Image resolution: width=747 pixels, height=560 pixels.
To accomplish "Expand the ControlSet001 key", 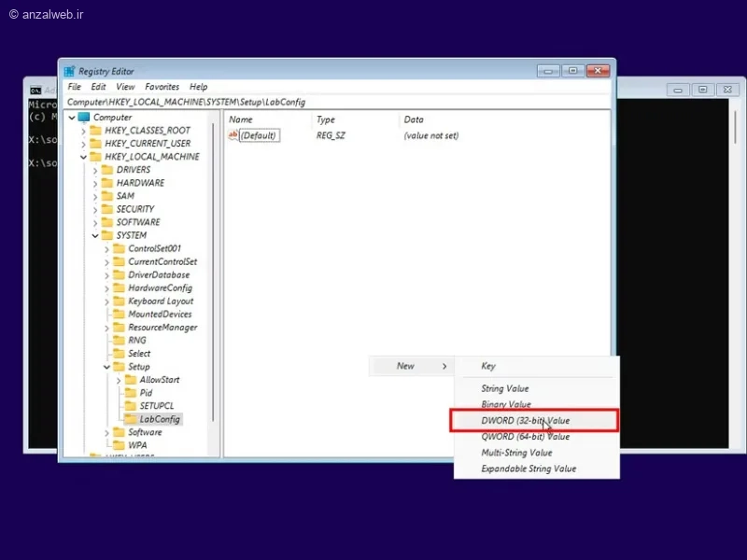I will coord(106,249).
